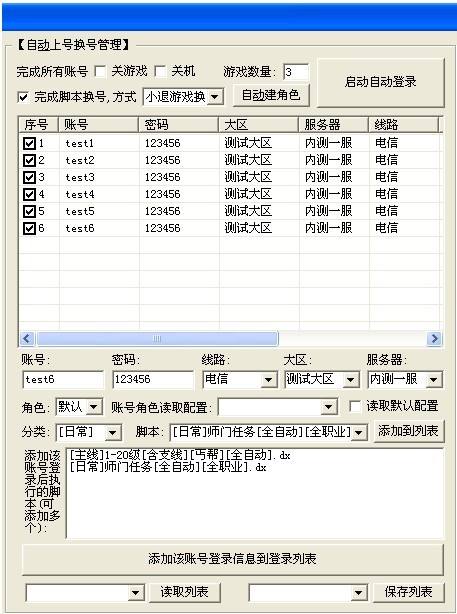Open the 脚本 dropdown with 师门任务
Screen dimensions: 457x614
coord(358,433)
